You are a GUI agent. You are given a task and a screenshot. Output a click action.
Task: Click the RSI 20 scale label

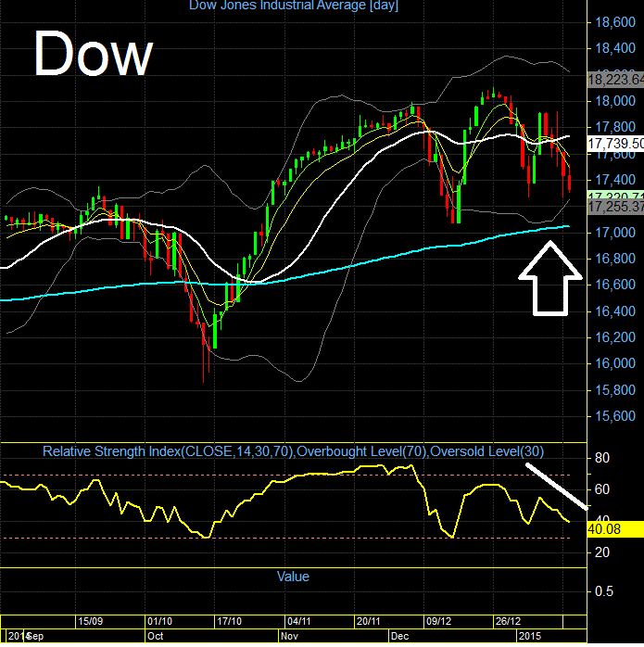(x=602, y=552)
